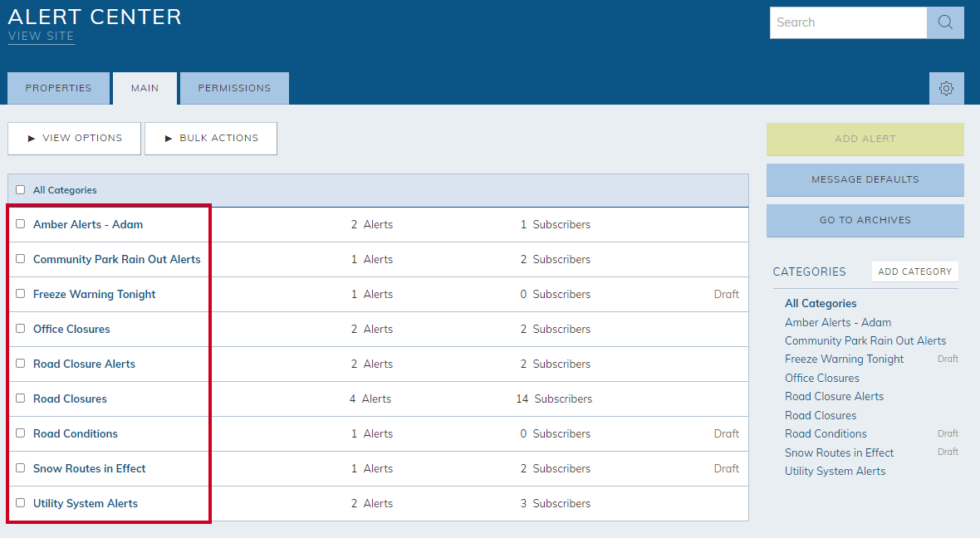This screenshot has width=980, height=538.
Task: Click the search magnifier icon
Action: coord(945,22)
